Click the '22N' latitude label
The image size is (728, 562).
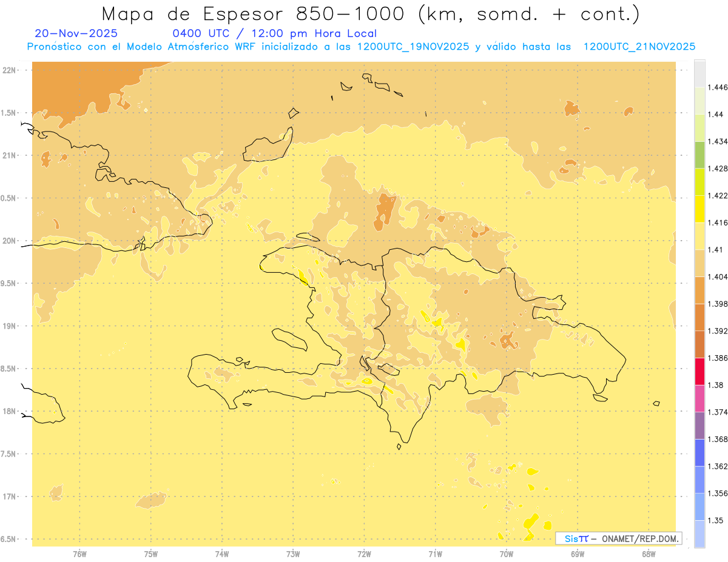(10, 70)
